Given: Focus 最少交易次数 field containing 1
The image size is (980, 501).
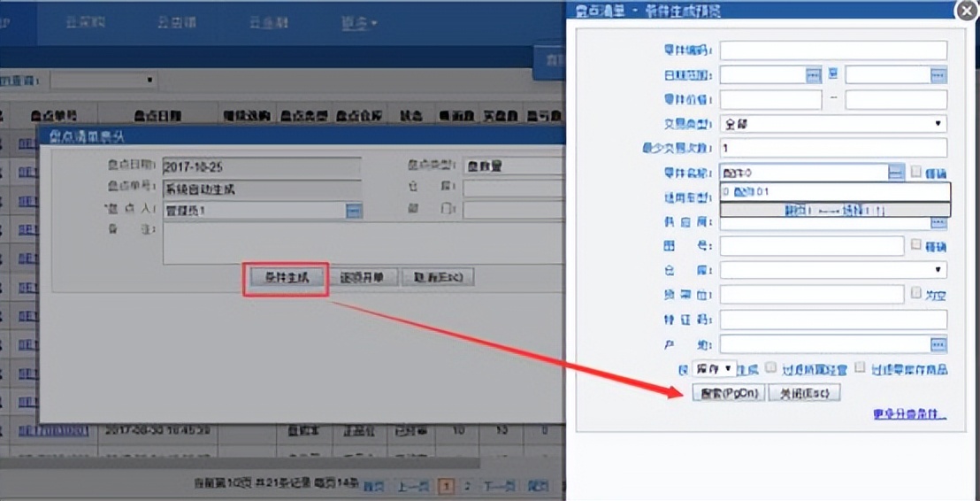Looking at the screenshot, I should (x=833, y=148).
